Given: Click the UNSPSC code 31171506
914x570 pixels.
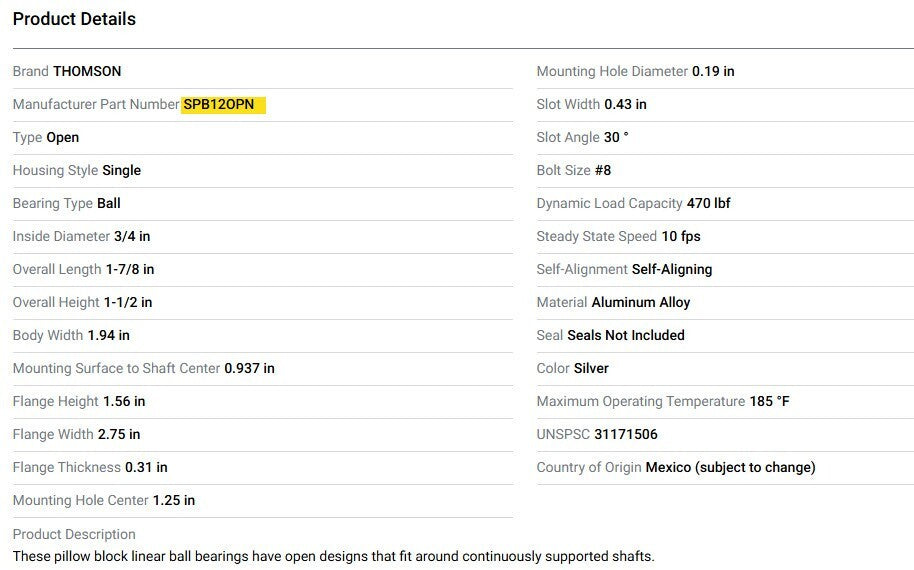Looking at the screenshot, I should pos(626,435).
